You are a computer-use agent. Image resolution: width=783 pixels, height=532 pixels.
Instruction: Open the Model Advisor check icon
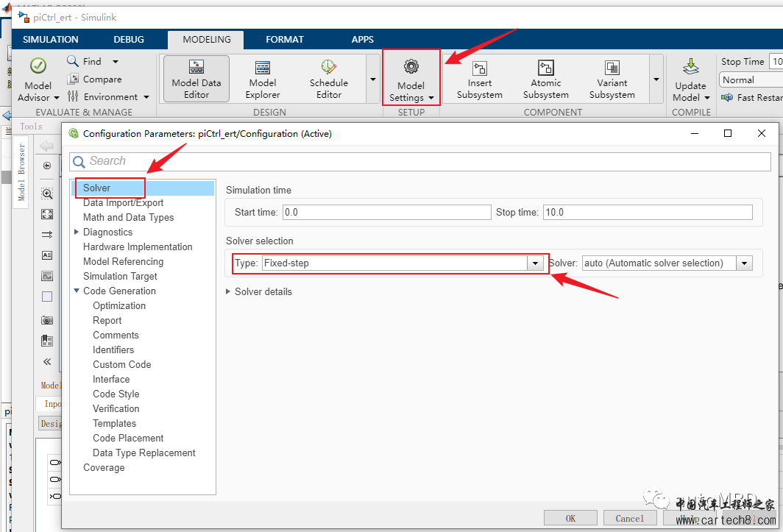coord(38,65)
